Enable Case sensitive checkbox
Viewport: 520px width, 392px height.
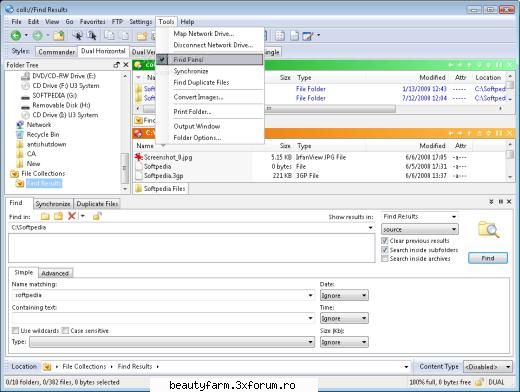65,331
